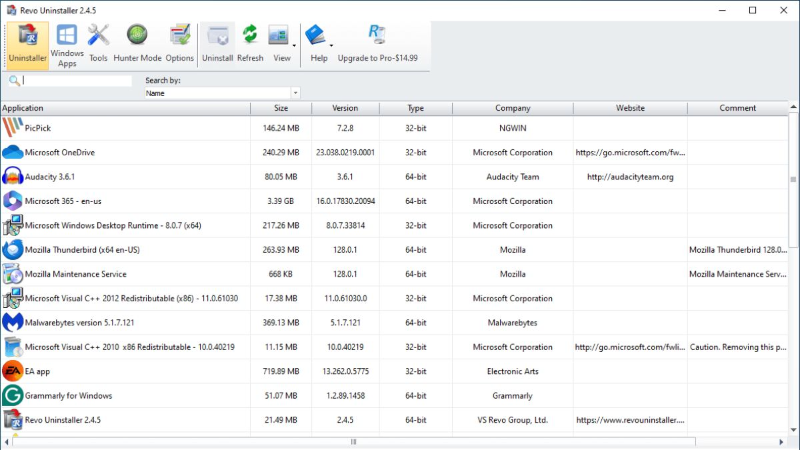This screenshot has height=450, width=800.
Task: Click the horizontal scrollbar right arrow
Action: pyautogui.click(x=781, y=442)
